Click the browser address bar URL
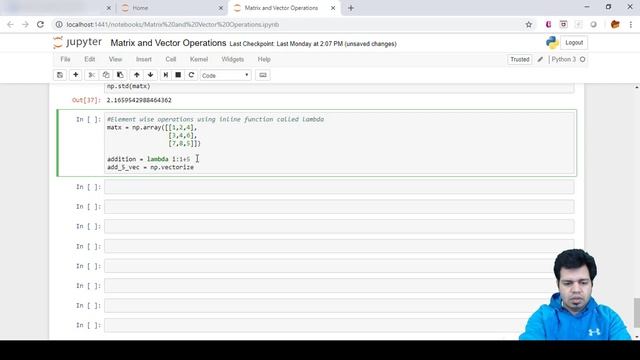This screenshot has width=640, height=360. coord(173,24)
